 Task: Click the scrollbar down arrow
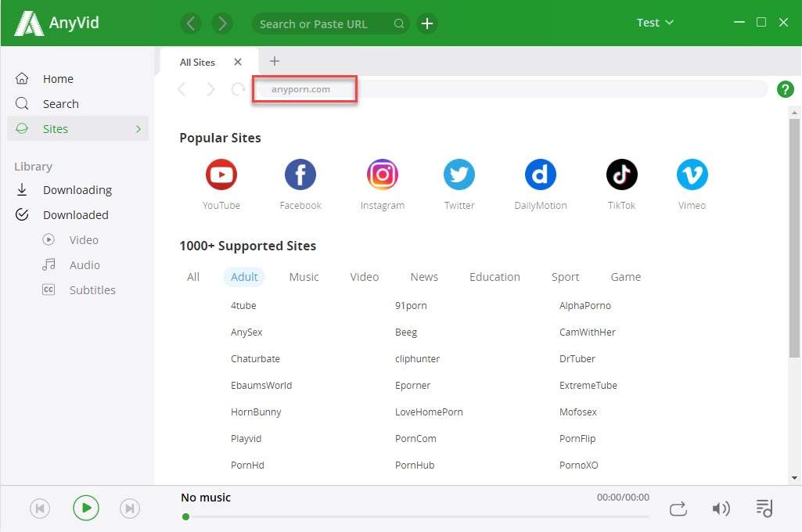[794, 478]
